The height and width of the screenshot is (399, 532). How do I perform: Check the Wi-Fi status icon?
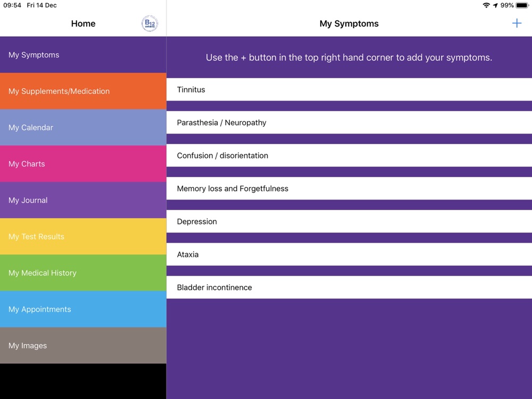[486, 5]
